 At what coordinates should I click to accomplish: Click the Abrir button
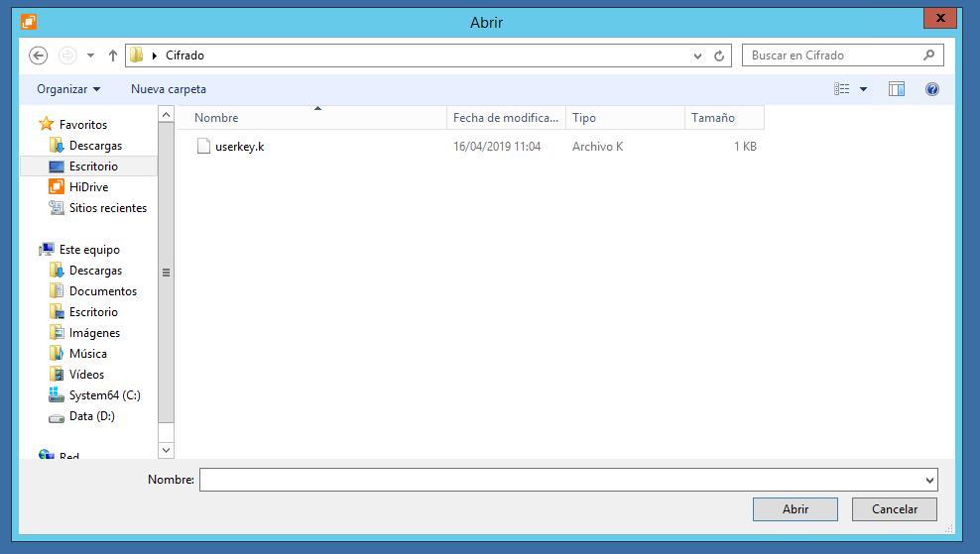tap(795, 509)
